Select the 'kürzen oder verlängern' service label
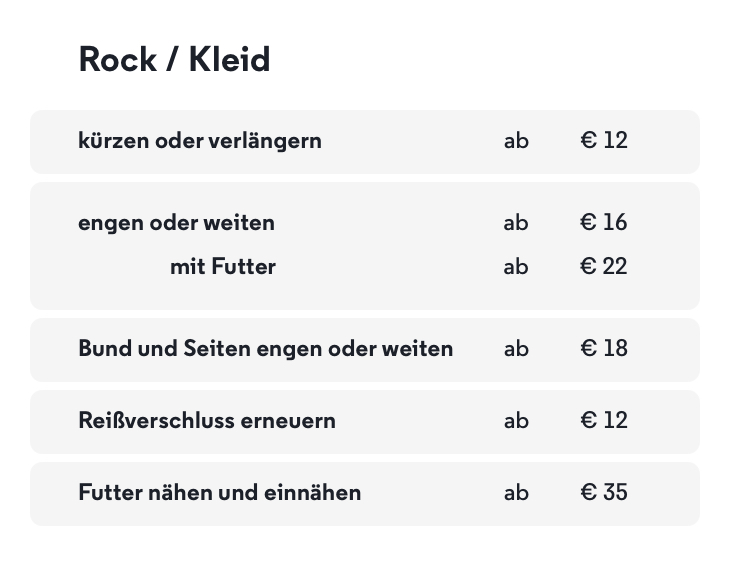Screen dimensions: 730x562 (x=200, y=140)
